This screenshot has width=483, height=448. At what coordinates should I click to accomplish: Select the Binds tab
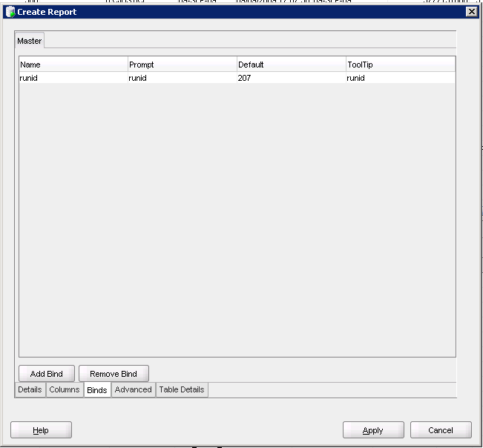[x=97, y=390]
